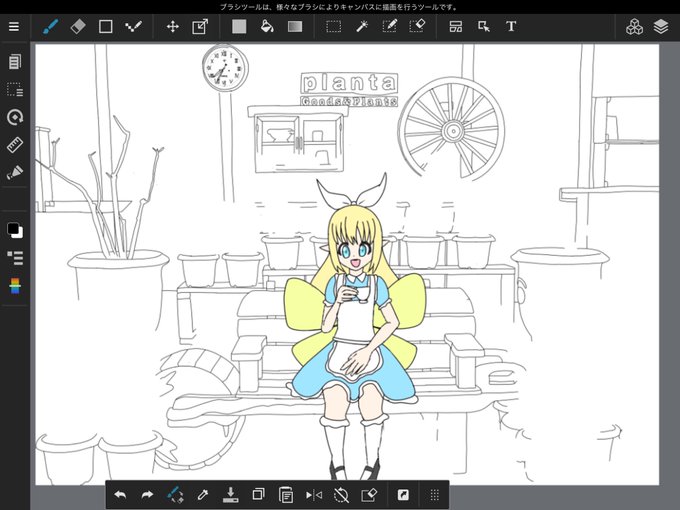Select the Text tool

click(x=511, y=26)
